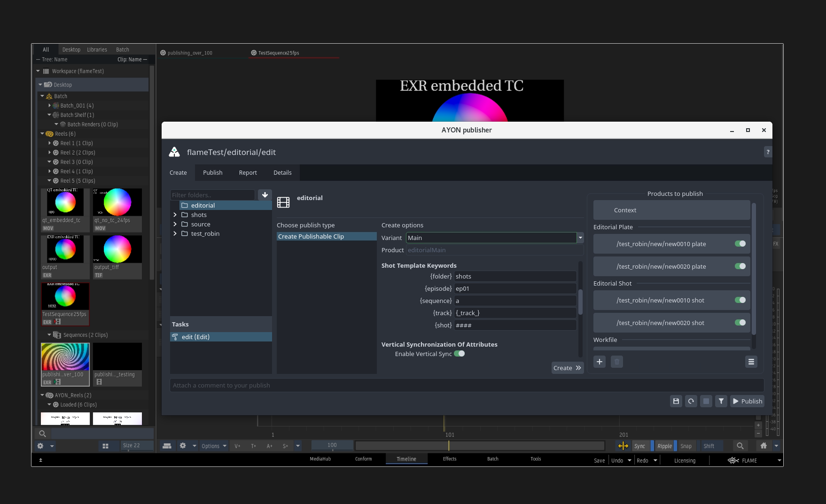Viewport: 826px width, 504px height.
Task: Click the timeline gear icon left of Options
Action: [183, 446]
